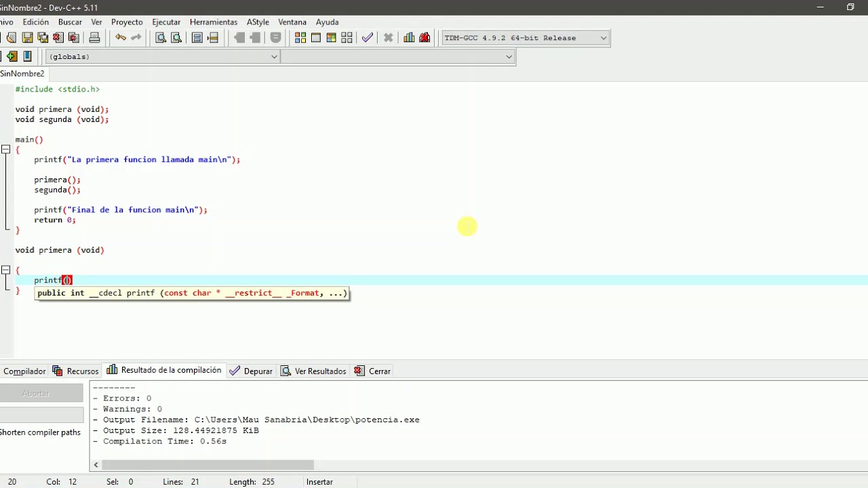Switch to the Depurar tab
868x488 pixels.
click(252, 371)
